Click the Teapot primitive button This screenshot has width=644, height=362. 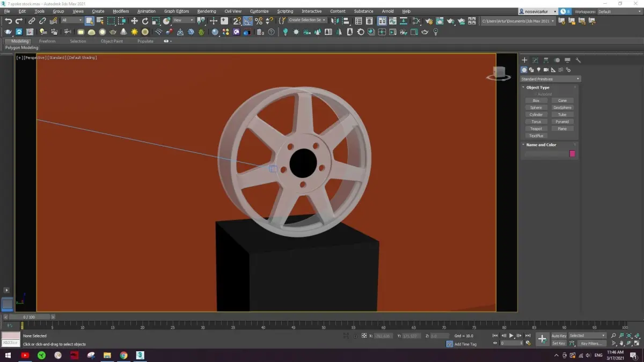536,129
